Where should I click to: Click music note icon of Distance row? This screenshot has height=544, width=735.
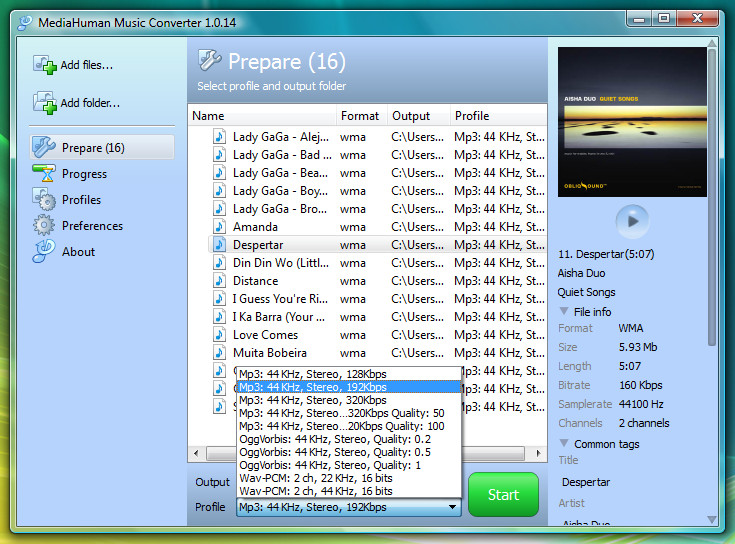[219, 280]
